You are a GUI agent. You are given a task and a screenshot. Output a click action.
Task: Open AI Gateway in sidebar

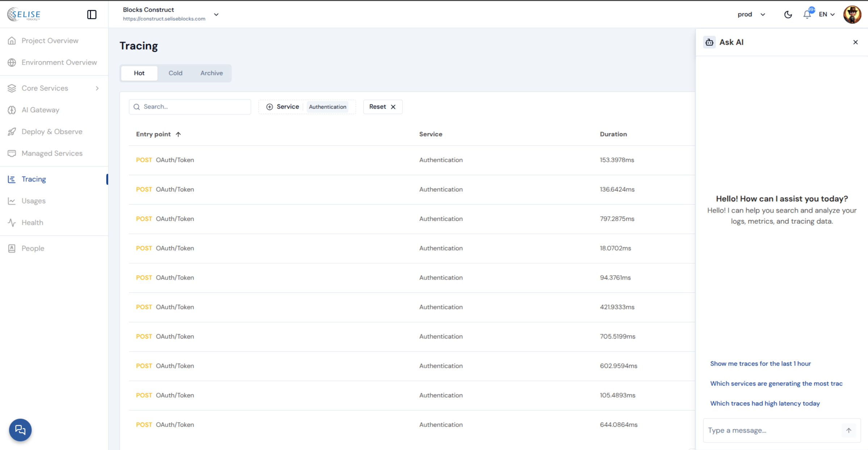pos(40,110)
